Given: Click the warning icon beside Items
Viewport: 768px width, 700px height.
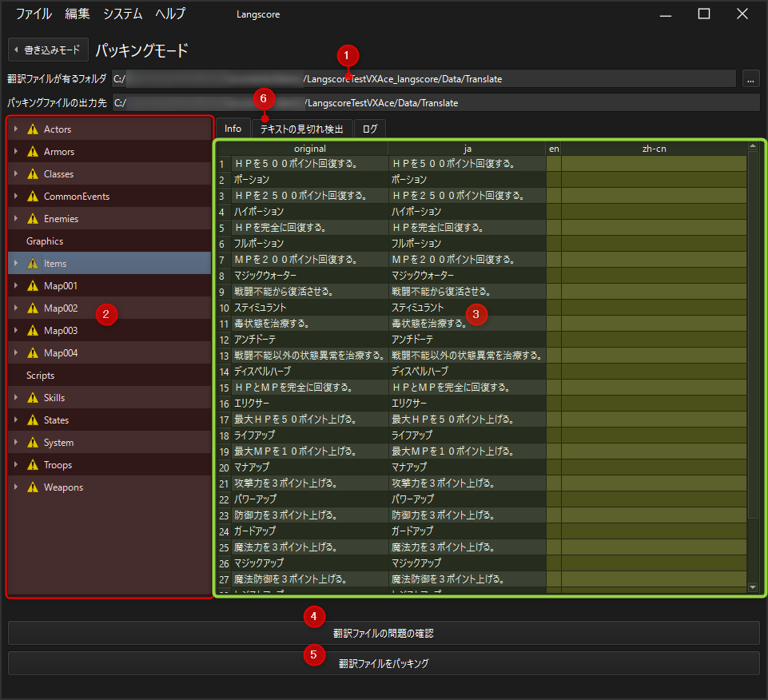Looking at the screenshot, I should click(33, 264).
